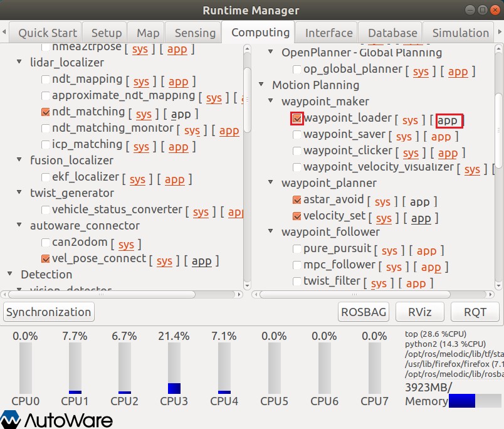Click right pane horizontal scroll-right arrow
The image size is (504, 429).
pos(490,294)
